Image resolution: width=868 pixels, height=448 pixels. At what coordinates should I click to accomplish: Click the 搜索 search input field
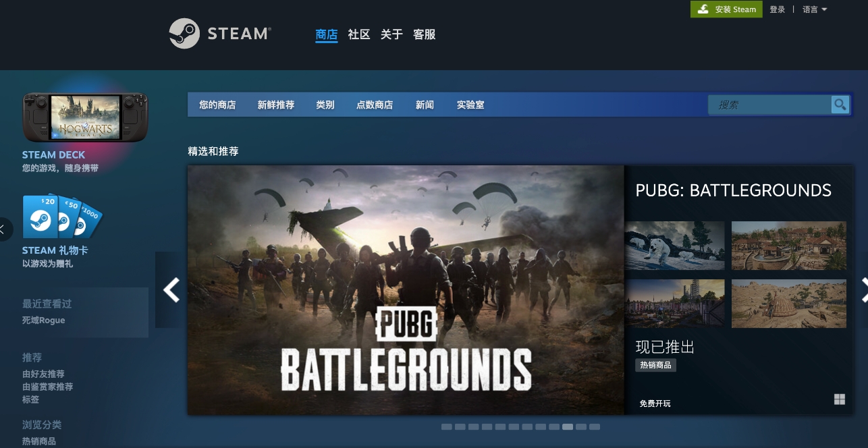pyautogui.click(x=769, y=105)
